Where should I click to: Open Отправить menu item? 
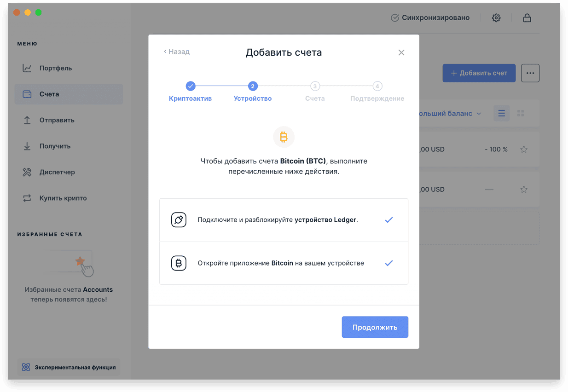point(69,120)
